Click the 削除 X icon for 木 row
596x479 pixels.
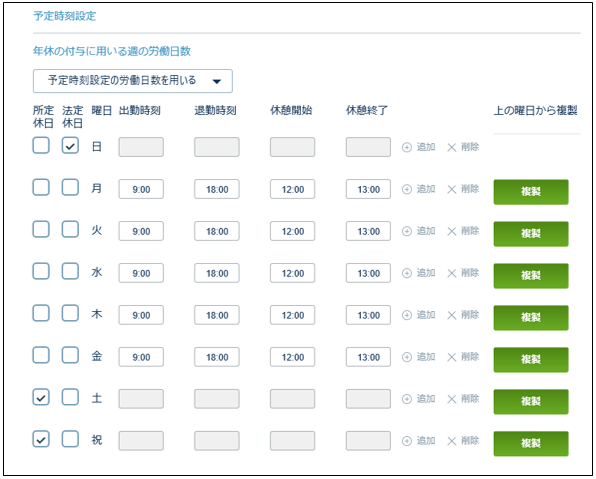coord(452,315)
